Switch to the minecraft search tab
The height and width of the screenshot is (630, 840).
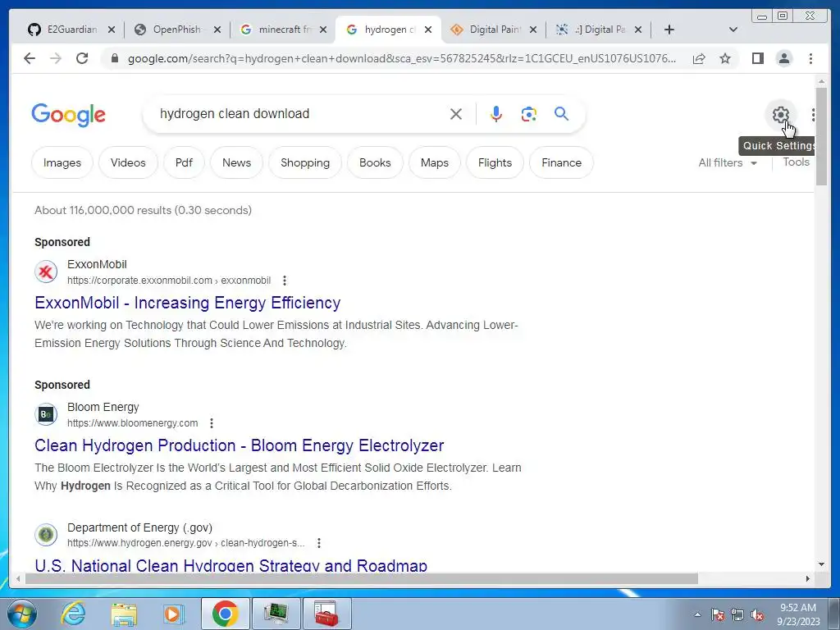283,30
